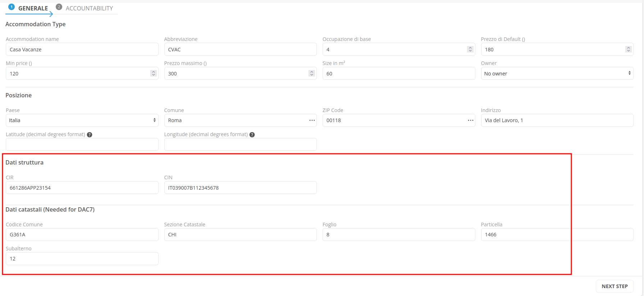Open the Owner dropdown

coord(557,74)
